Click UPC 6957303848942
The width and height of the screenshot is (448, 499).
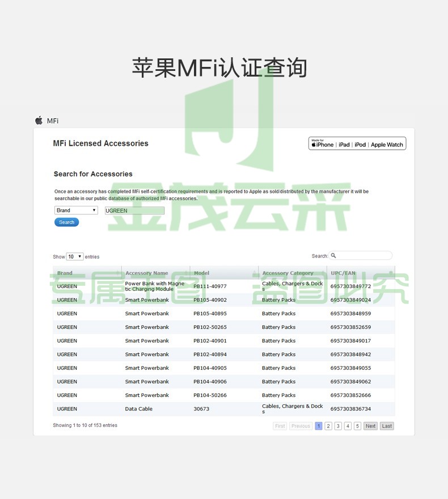pos(350,354)
